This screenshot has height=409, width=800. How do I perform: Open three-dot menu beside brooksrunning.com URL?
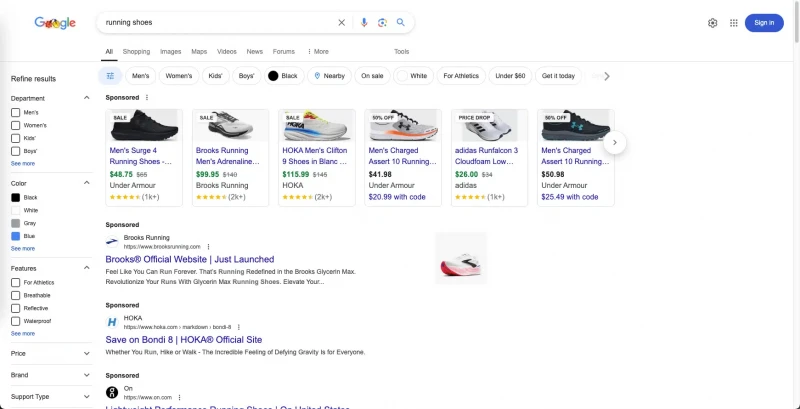(208, 247)
